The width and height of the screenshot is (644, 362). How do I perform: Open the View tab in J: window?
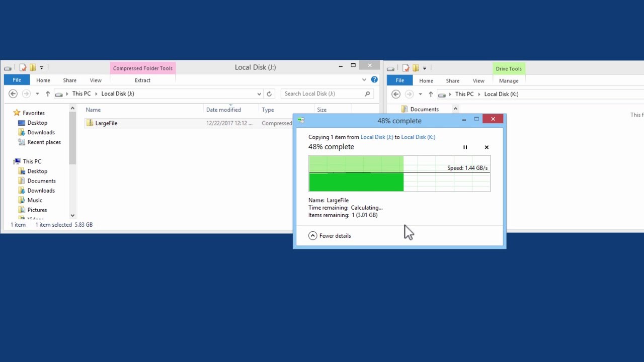point(95,80)
